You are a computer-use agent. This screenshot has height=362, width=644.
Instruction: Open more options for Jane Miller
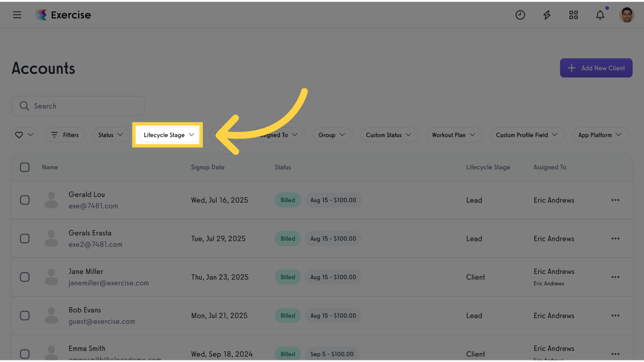pyautogui.click(x=615, y=277)
